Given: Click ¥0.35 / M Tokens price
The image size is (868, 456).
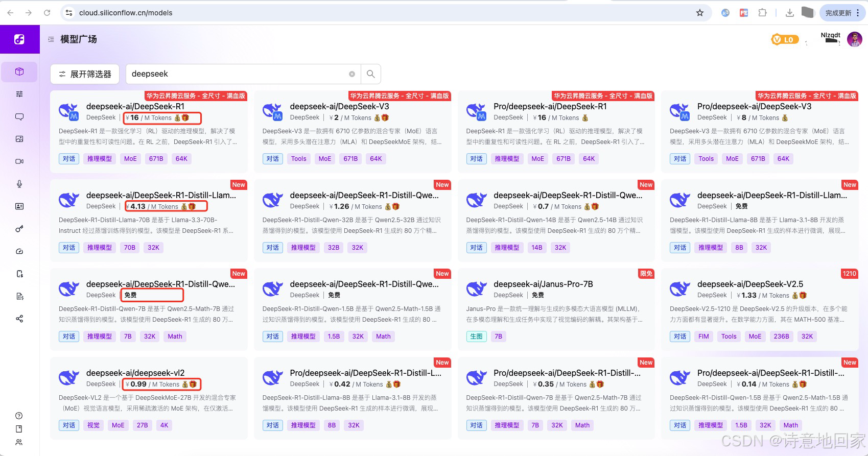Looking at the screenshot, I should point(559,384).
